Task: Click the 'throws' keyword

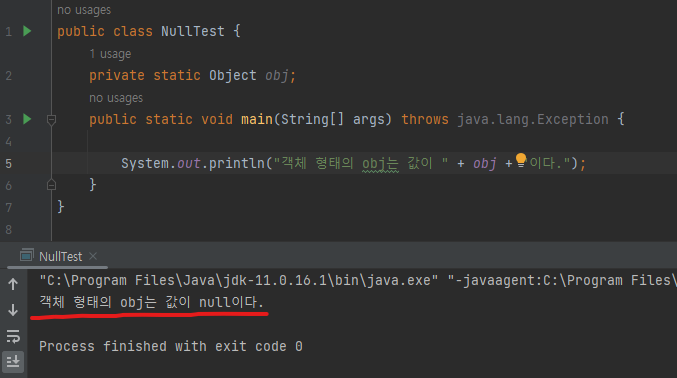Action: (x=425, y=119)
